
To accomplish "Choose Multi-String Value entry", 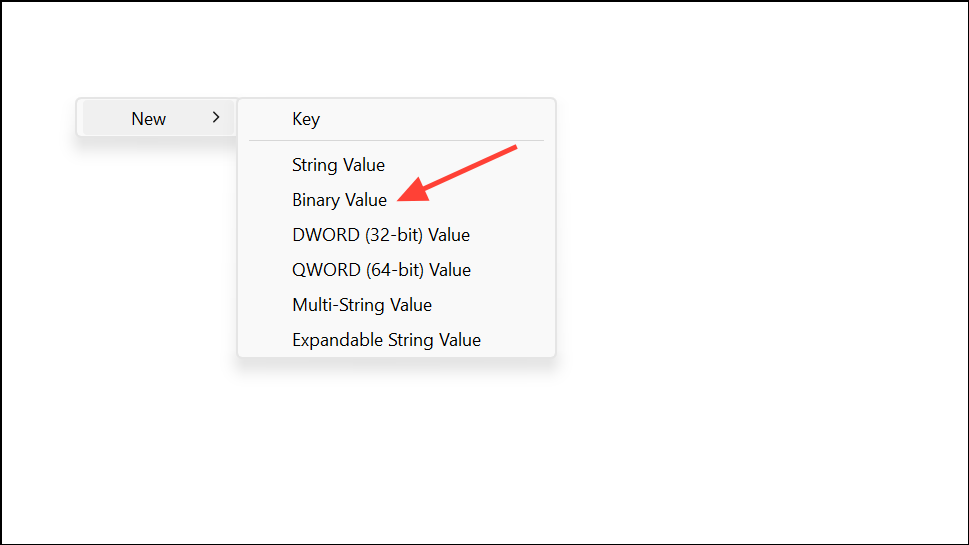I will click(361, 305).
